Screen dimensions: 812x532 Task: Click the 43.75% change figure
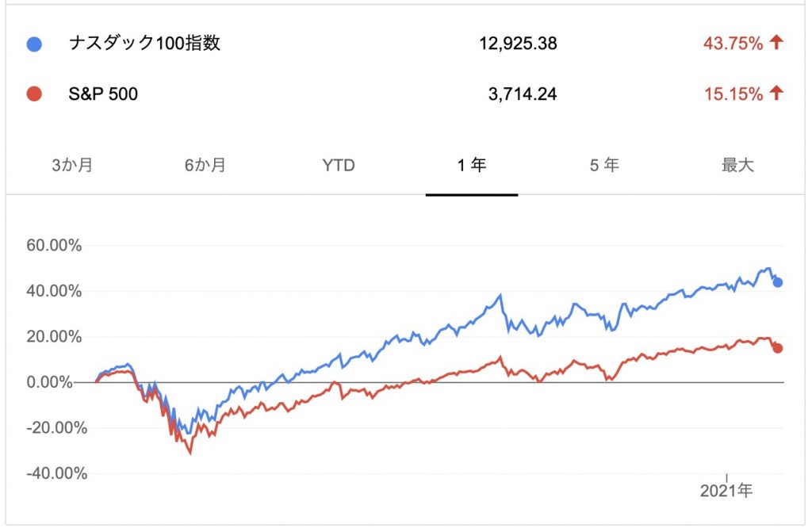(733, 44)
